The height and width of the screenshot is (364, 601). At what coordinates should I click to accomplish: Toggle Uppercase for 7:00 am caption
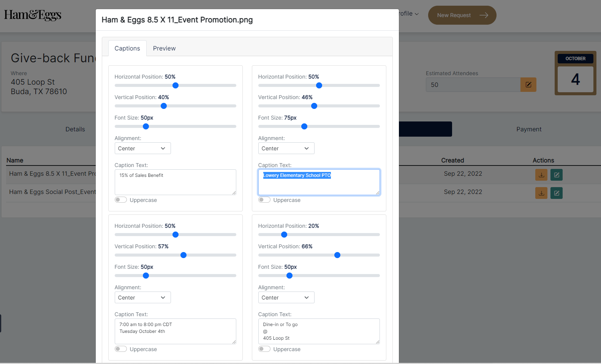point(121,349)
